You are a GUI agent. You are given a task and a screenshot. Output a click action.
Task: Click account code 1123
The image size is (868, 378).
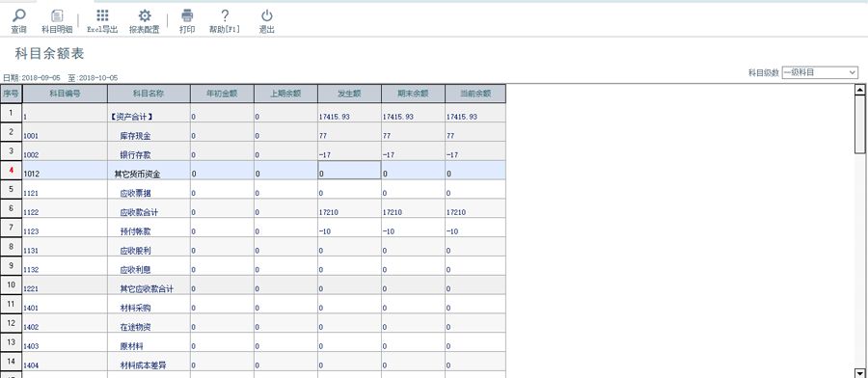[x=31, y=231]
